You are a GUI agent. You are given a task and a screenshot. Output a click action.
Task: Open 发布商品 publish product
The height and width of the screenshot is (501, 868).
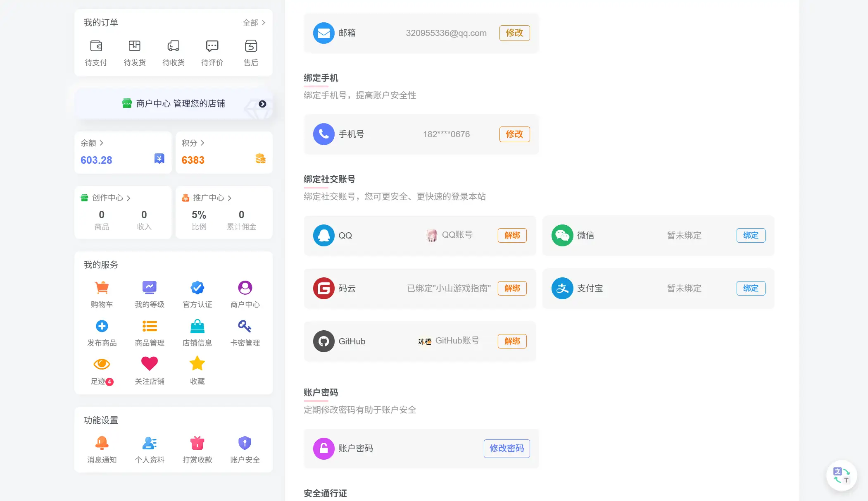(x=102, y=333)
